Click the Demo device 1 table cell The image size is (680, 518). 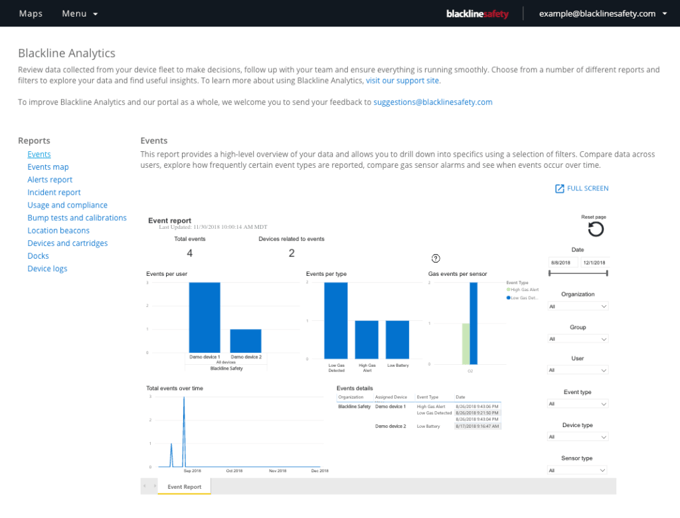[390, 407]
